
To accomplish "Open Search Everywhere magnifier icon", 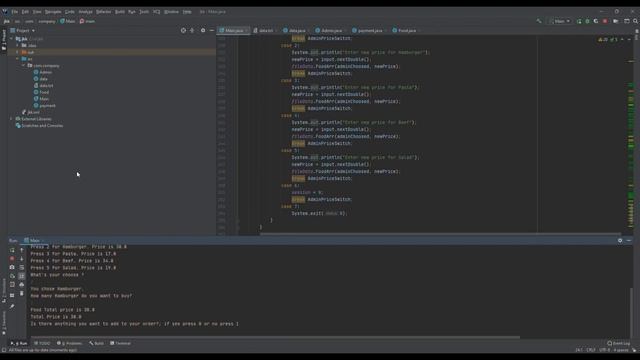I will (x=636, y=21).
